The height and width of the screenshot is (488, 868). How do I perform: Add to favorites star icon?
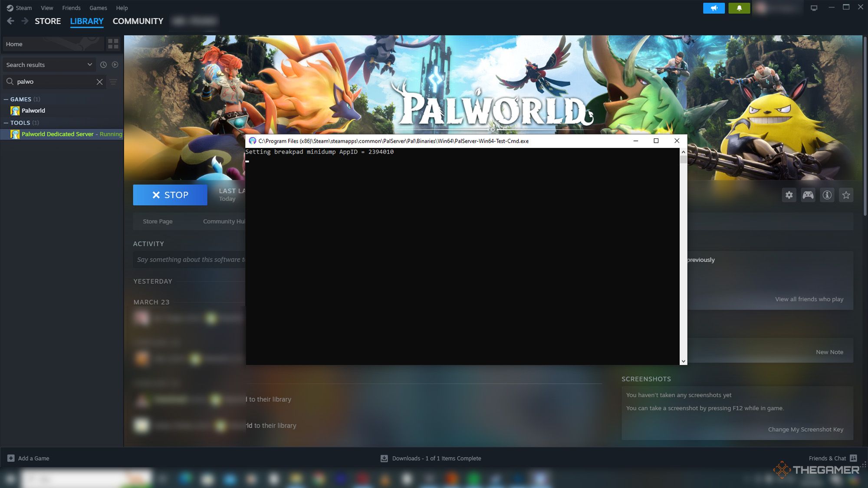pyautogui.click(x=846, y=195)
